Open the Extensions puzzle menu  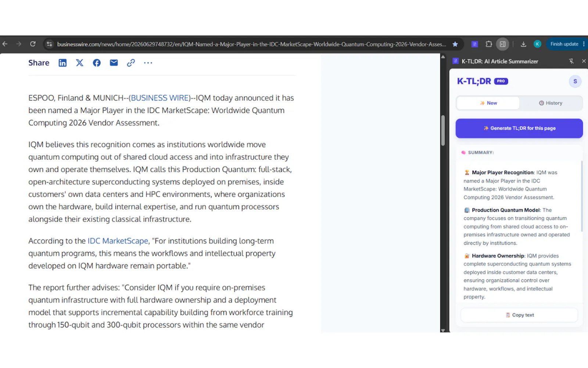(488, 44)
